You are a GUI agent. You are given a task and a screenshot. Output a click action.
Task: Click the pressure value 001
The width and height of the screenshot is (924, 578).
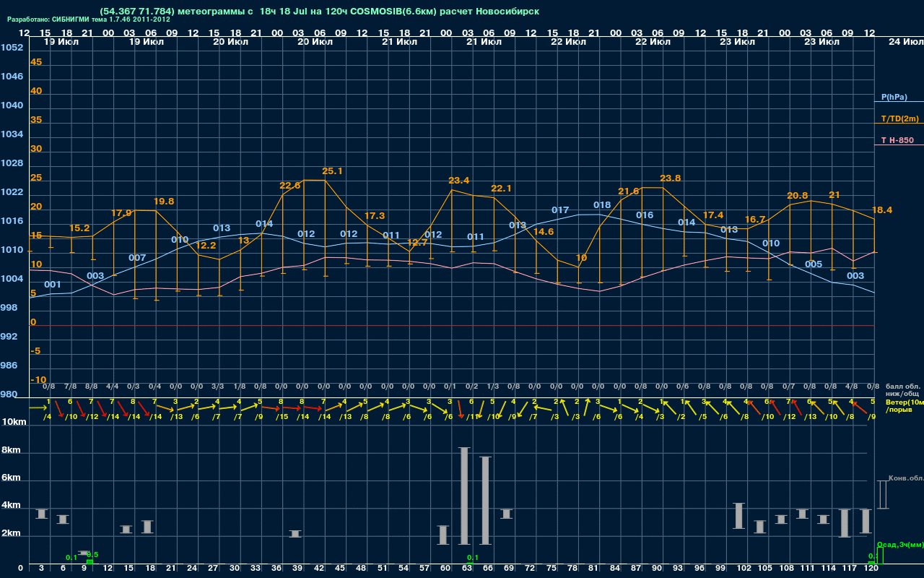coord(52,285)
